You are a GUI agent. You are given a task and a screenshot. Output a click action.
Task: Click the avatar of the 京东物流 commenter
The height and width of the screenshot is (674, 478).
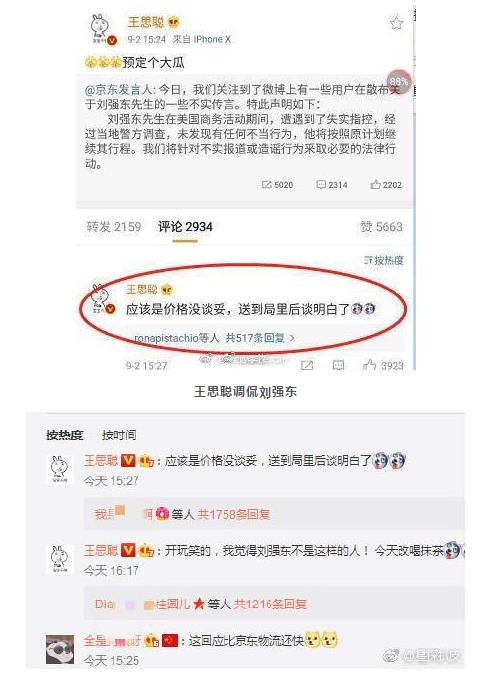(x=60, y=649)
